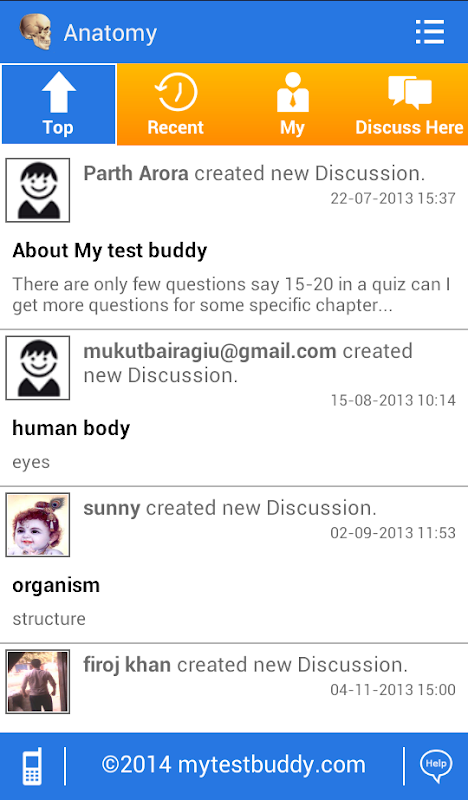Open the My discussions tab
The image size is (468, 800).
(x=292, y=105)
